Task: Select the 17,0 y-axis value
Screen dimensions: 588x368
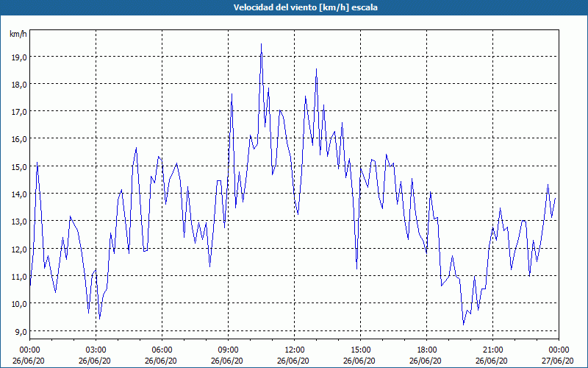Action: tap(19, 112)
